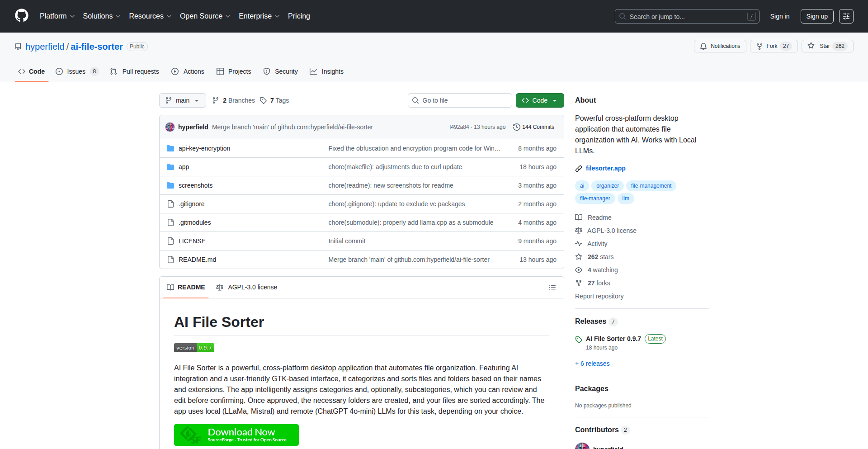Click the tag icon next to 7 Tags
This screenshot has height=449, width=868.
point(263,100)
